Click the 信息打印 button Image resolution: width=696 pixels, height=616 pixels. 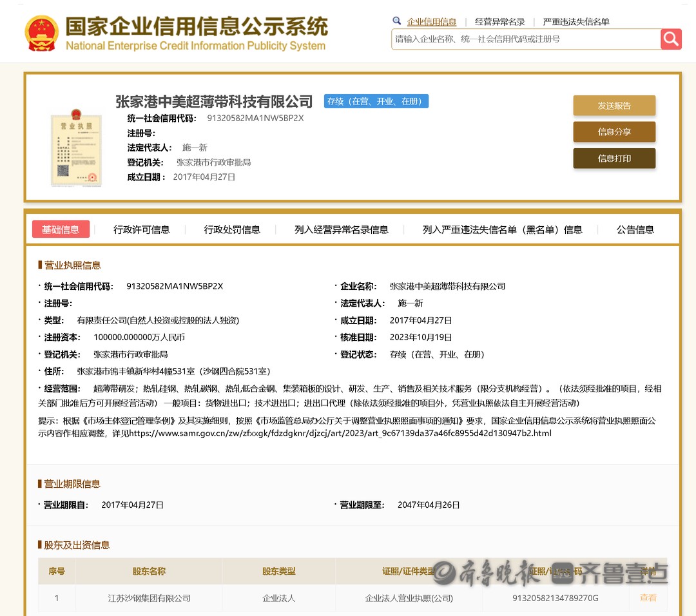(x=614, y=159)
